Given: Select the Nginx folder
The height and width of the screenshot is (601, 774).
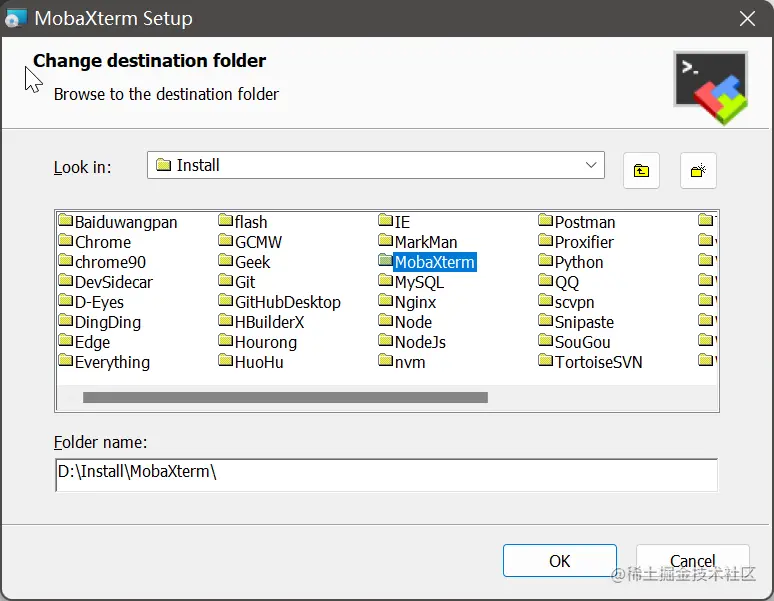Looking at the screenshot, I should point(407,302).
